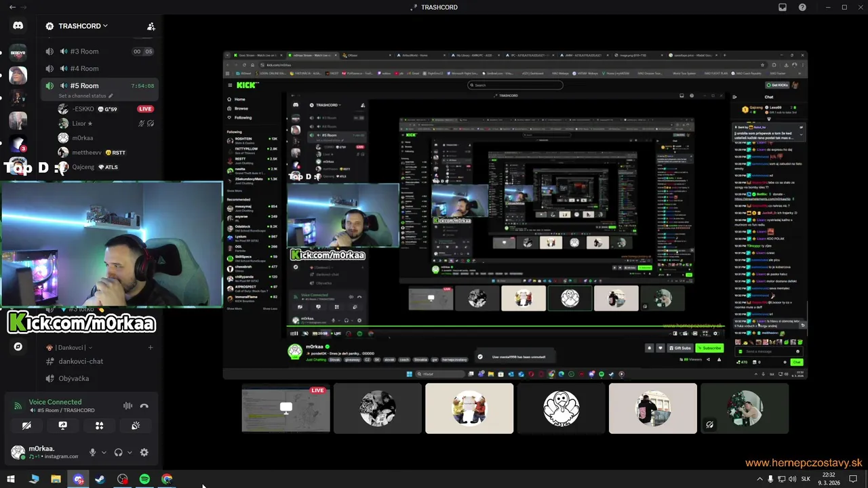Join the #4 Room voice channel

(x=99, y=68)
